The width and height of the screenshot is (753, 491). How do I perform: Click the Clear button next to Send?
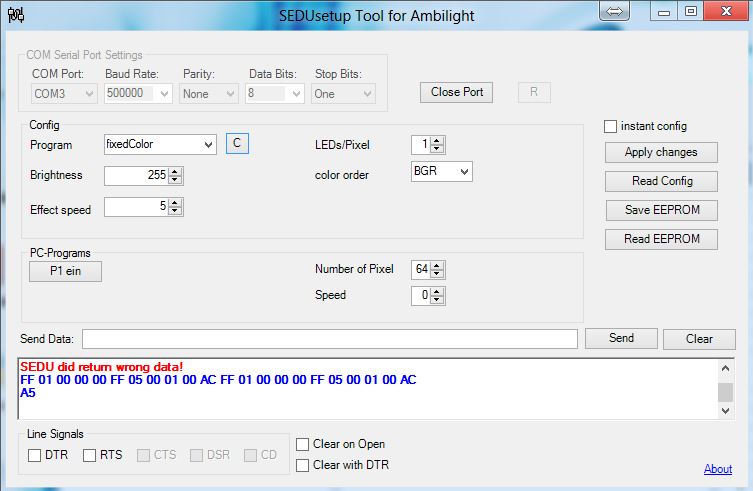(699, 339)
